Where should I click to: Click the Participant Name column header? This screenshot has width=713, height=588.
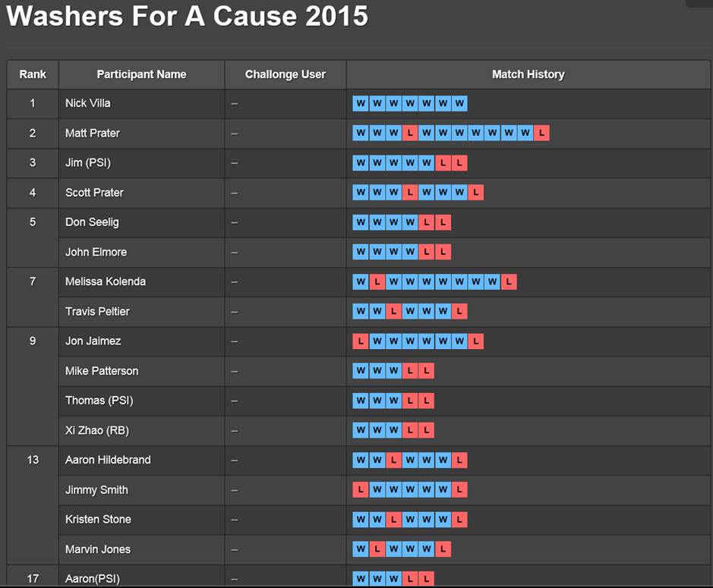click(x=141, y=74)
